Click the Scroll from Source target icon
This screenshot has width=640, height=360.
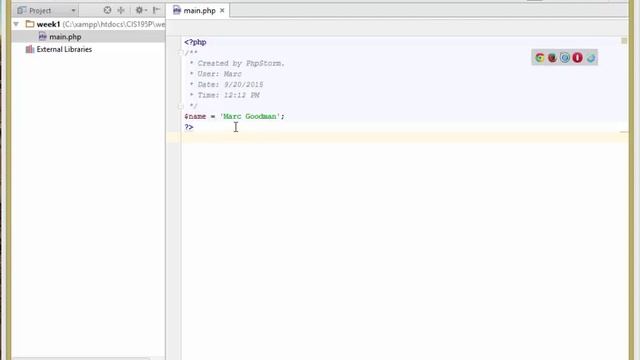click(107, 10)
